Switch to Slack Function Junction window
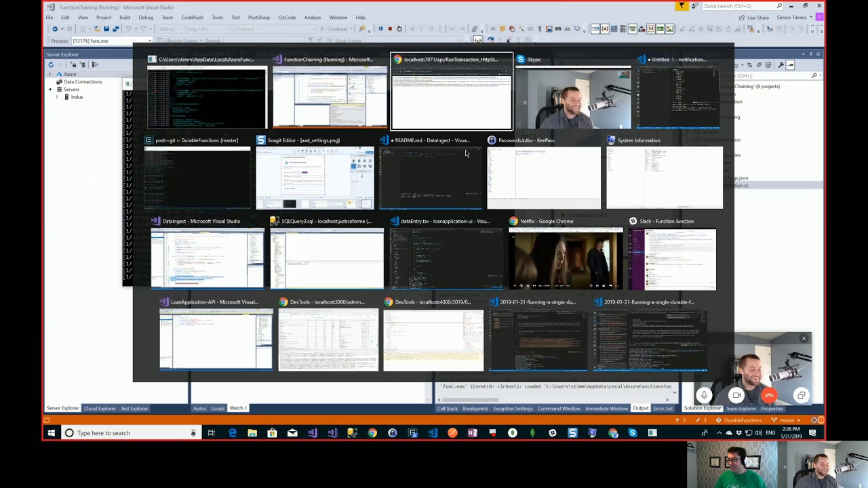Screen dimensions: 868x488 pos(672,258)
